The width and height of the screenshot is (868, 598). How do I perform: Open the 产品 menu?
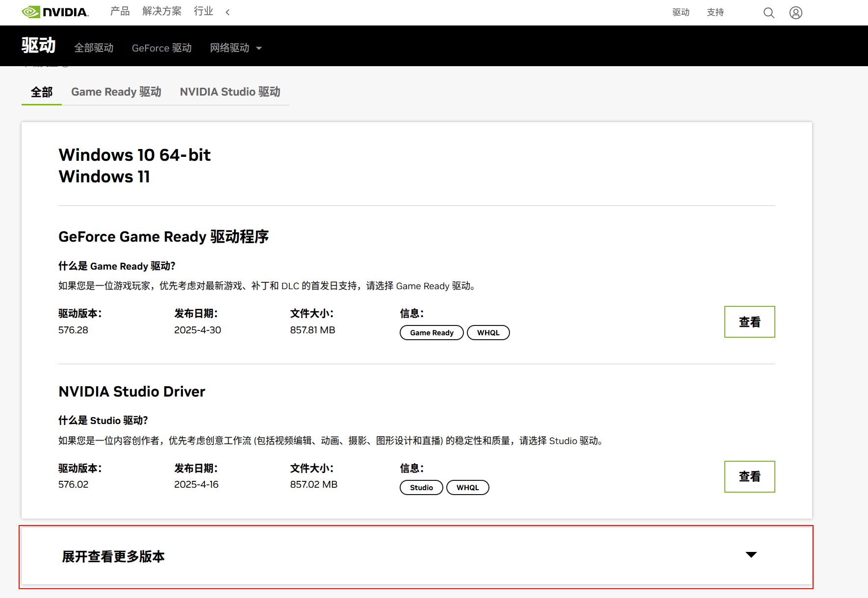click(120, 11)
